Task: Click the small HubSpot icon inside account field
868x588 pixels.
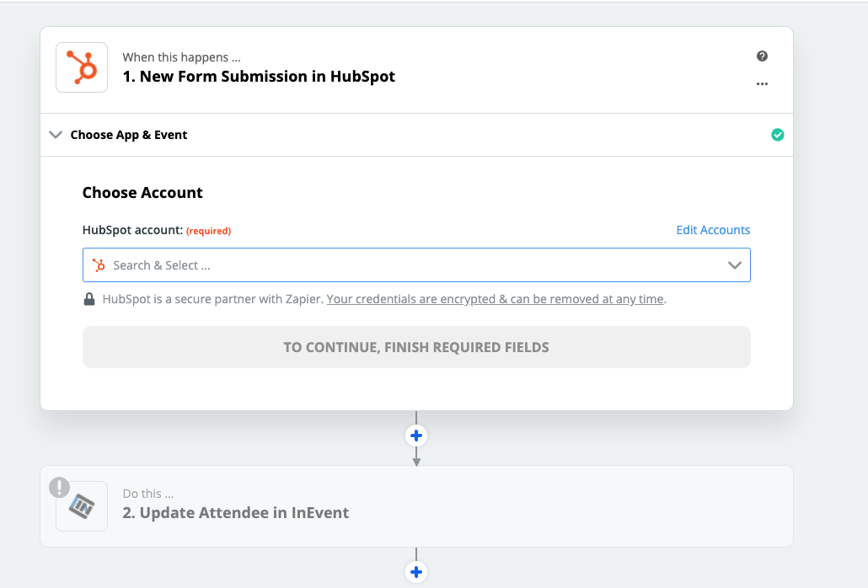Action: coord(99,265)
